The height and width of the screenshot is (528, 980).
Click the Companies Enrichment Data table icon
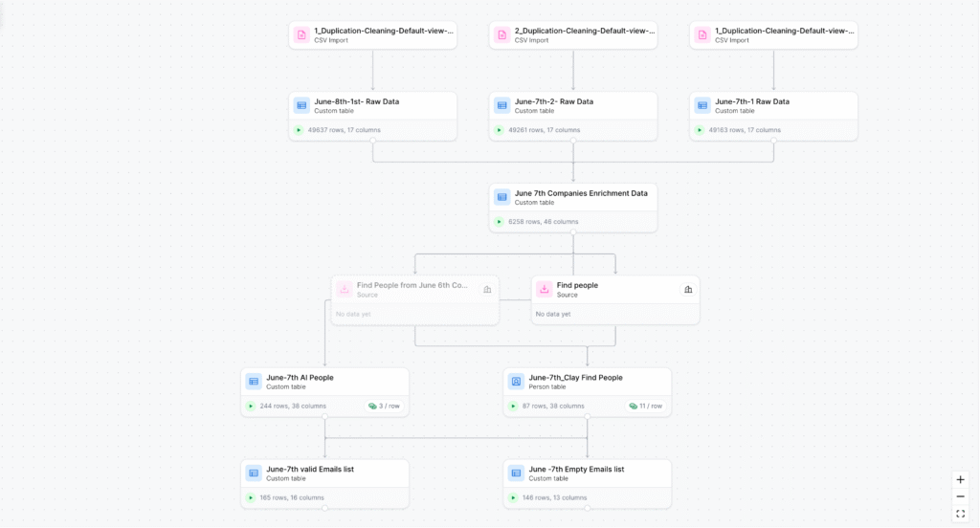[501, 197]
